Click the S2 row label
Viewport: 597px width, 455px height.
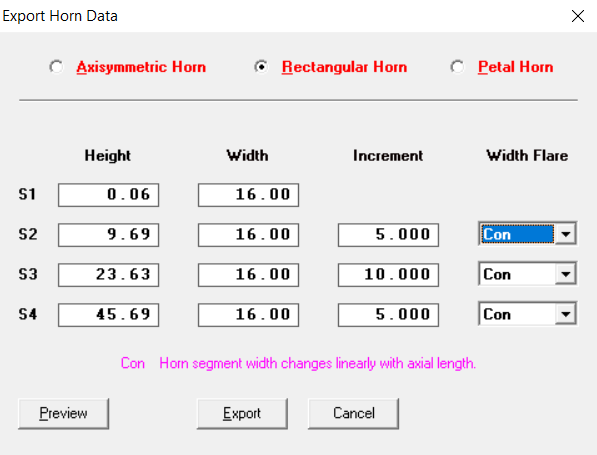coord(28,234)
